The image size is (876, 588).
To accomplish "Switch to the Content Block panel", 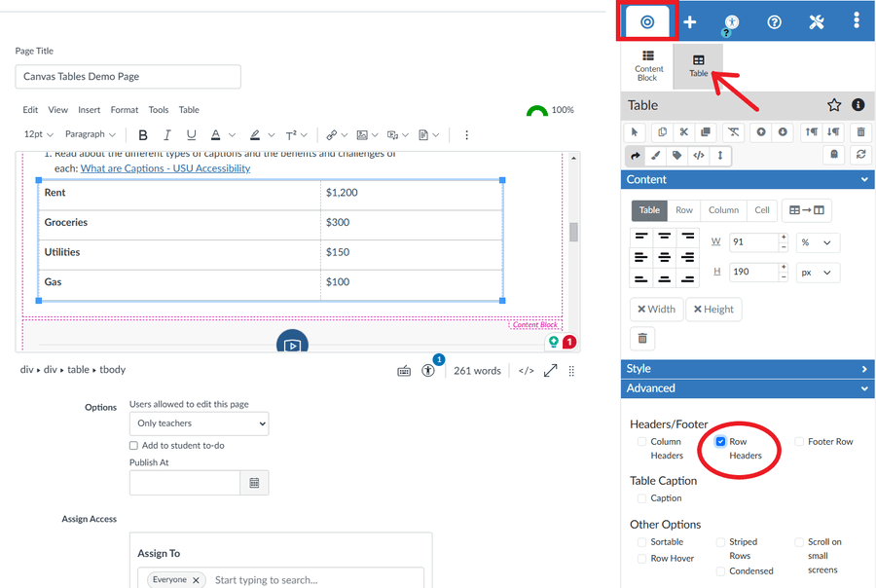I will pyautogui.click(x=648, y=63).
